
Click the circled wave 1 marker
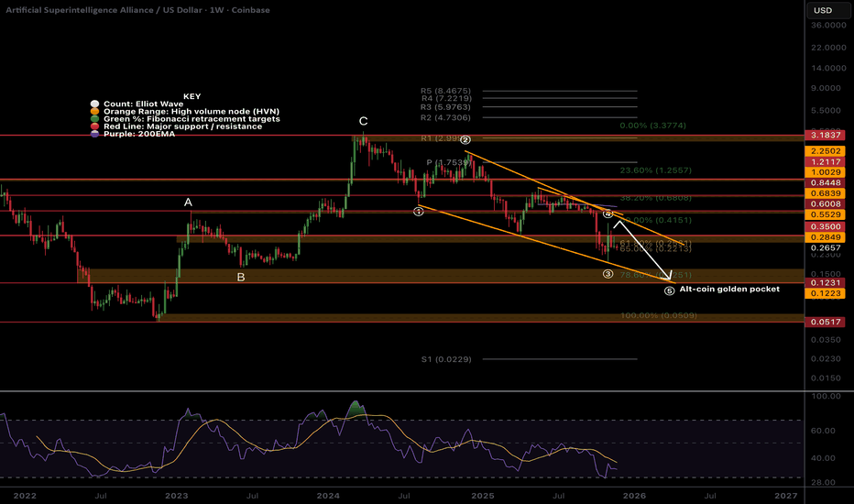419,210
